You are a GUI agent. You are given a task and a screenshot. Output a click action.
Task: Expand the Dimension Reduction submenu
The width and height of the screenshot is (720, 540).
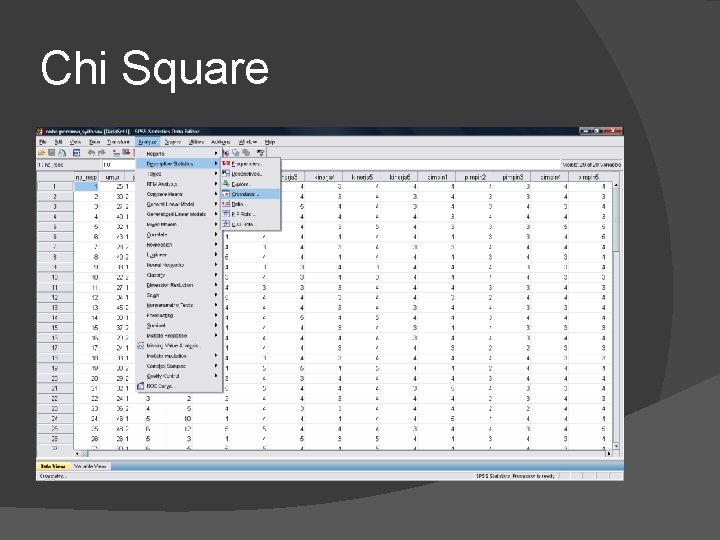point(179,285)
